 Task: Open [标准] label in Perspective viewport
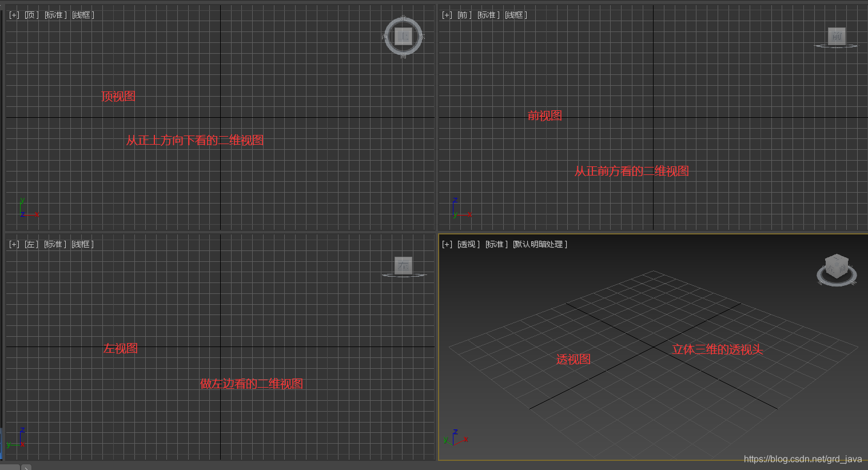[496, 244]
